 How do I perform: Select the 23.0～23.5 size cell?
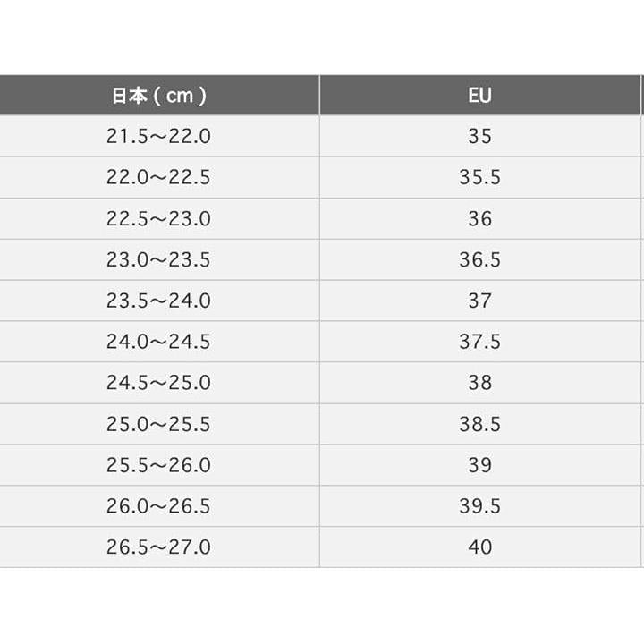[x=159, y=259]
